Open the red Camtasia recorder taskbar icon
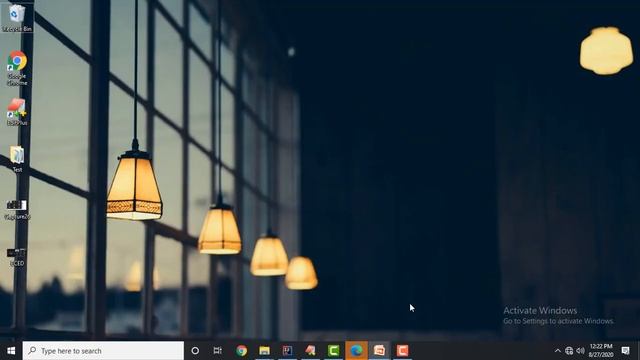 402,351
